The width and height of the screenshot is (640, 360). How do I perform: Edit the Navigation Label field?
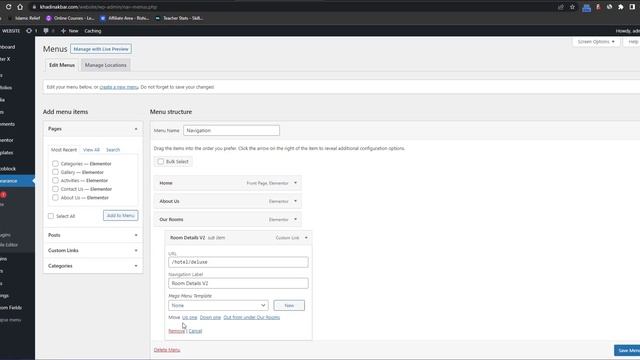click(x=238, y=283)
